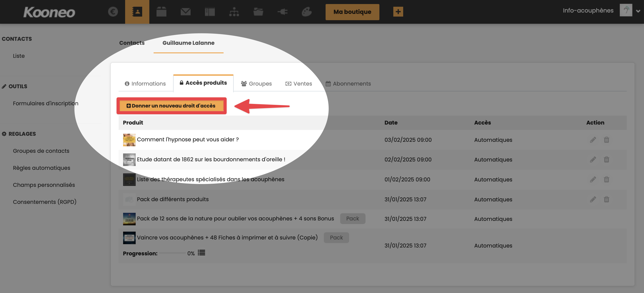
Task: Click the Produit column header
Action: pyautogui.click(x=133, y=123)
